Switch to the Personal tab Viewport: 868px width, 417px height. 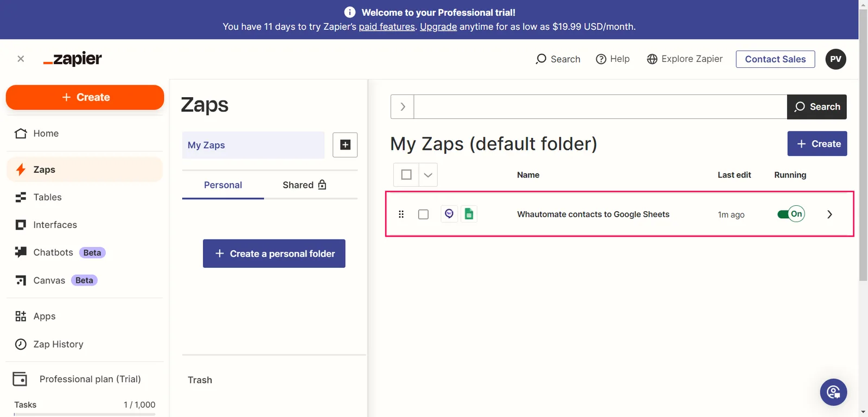click(x=223, y=185)
